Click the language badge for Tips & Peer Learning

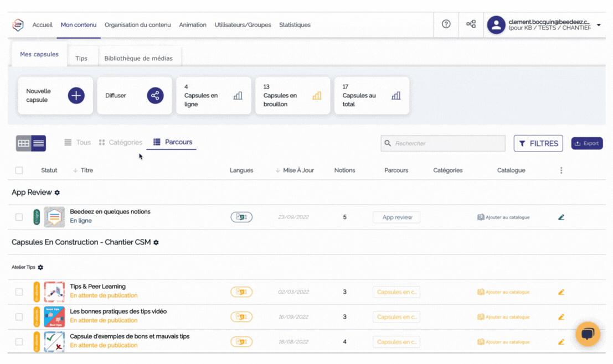click(x=241, y=292)
